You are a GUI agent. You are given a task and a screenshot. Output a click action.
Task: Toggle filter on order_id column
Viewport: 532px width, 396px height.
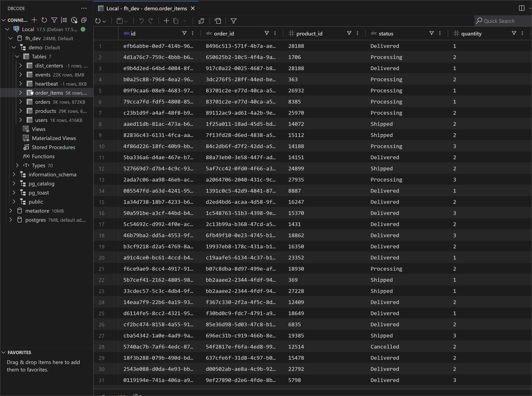(267, 33)
